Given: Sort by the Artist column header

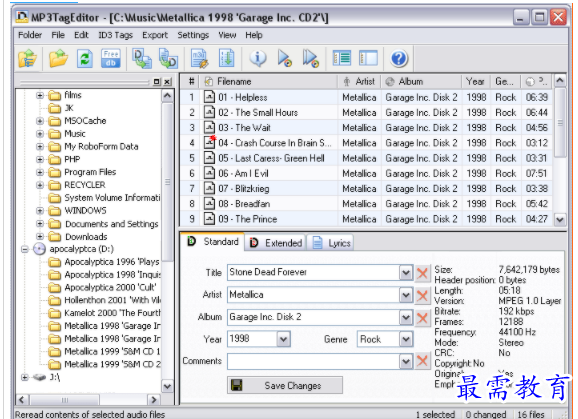Looking at the screenshot, I should pos(359,81).
